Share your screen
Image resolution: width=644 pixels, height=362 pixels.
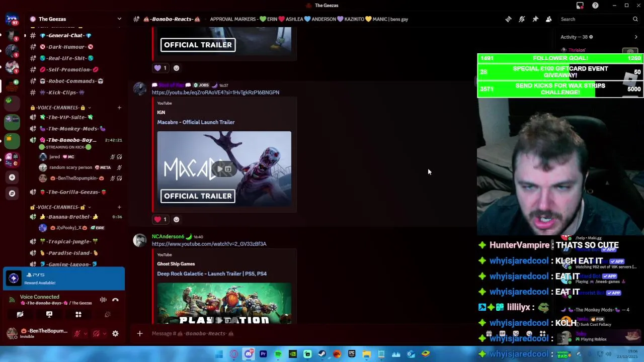point(49,314)
